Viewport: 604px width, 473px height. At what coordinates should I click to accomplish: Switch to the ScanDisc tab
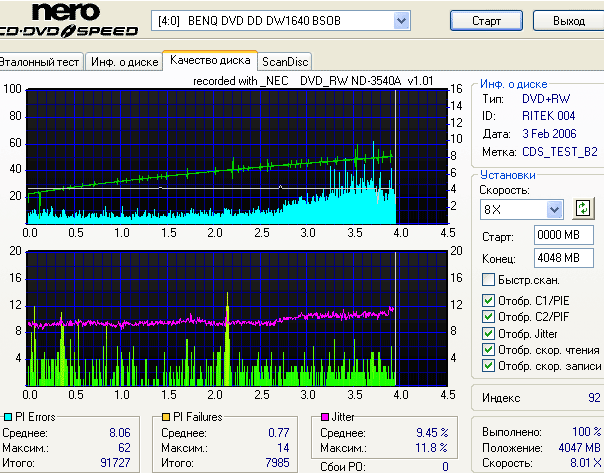285,62
